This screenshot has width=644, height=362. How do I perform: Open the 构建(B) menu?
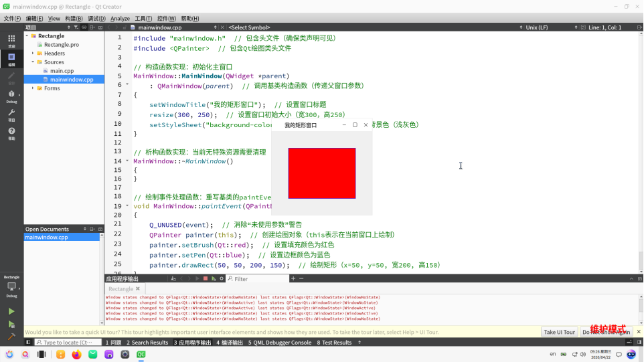(x=74, y=19)
